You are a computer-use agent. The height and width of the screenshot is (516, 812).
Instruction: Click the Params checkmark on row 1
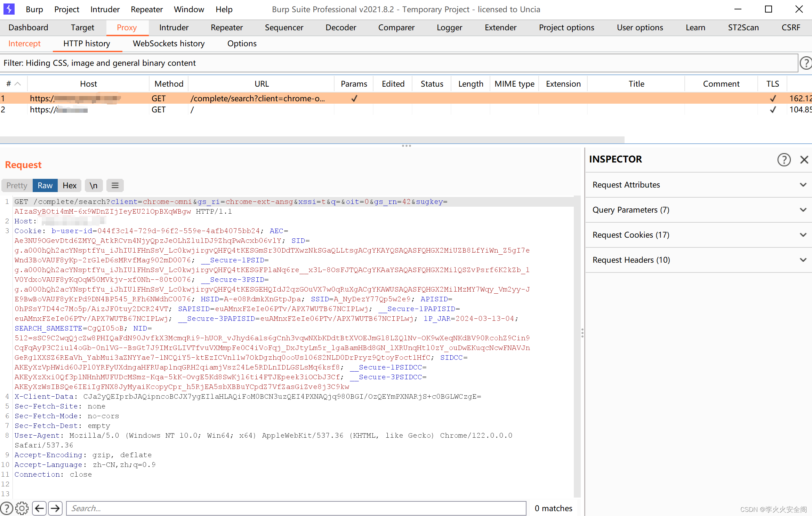tap(354, 98)
